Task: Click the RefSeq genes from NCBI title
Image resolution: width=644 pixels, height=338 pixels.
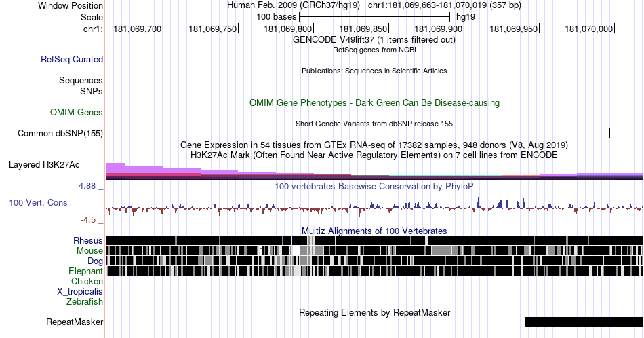Action: click(374, 50)
